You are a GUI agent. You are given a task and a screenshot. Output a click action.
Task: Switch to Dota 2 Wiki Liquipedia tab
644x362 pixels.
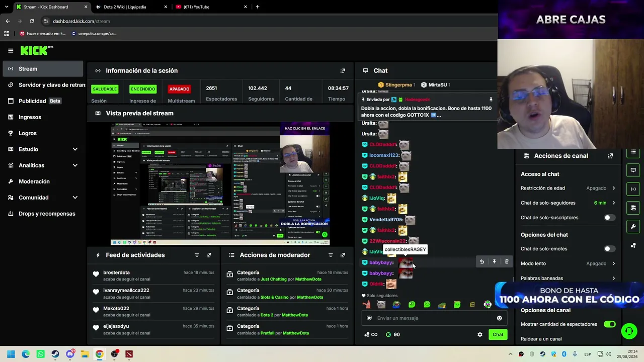pos(132,7)
